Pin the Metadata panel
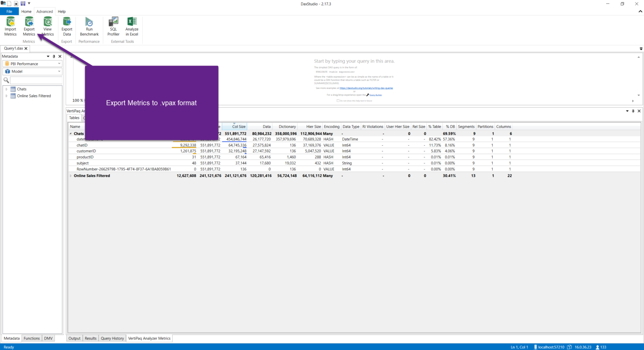 pyautogui.click(x=54, y=56)
